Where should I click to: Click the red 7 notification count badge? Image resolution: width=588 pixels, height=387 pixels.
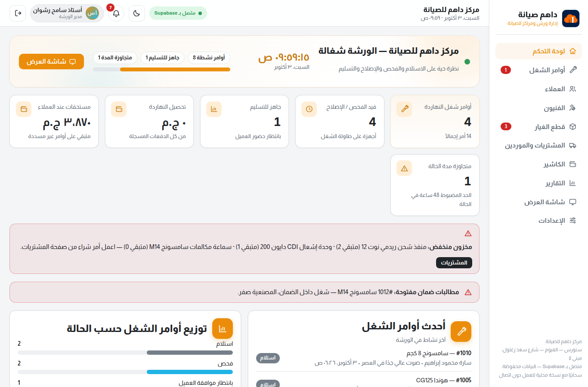111,8
